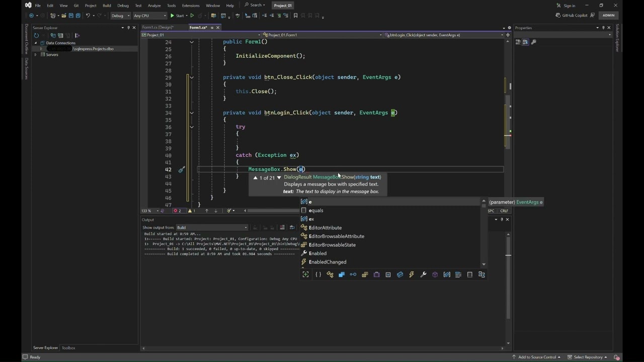Click the Open File folder toolbar icon
Viewport: 644px width, 362px height.
pos(64,16)
